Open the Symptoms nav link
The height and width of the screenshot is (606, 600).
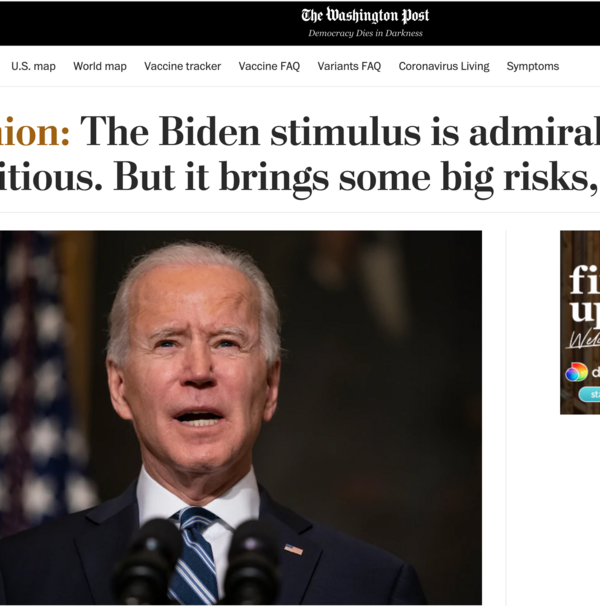pos(533,66)
